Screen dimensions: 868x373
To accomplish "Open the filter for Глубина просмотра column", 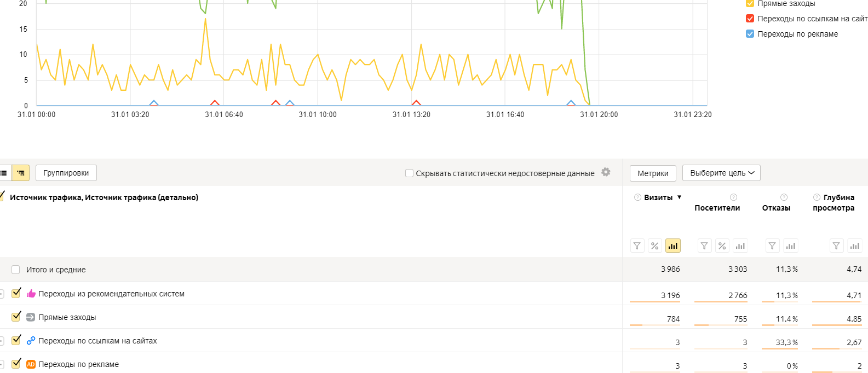I will coord(836,246).
